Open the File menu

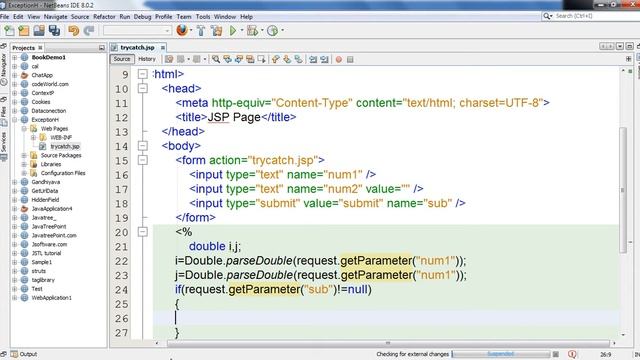click(4, 17)
